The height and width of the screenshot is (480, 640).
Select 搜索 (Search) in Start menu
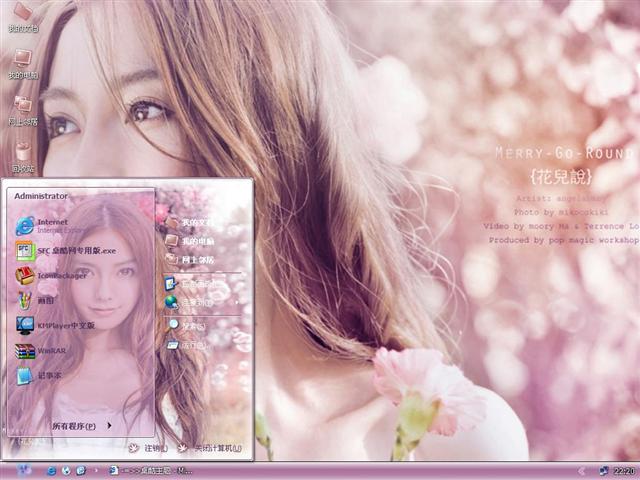pos(190,326)
